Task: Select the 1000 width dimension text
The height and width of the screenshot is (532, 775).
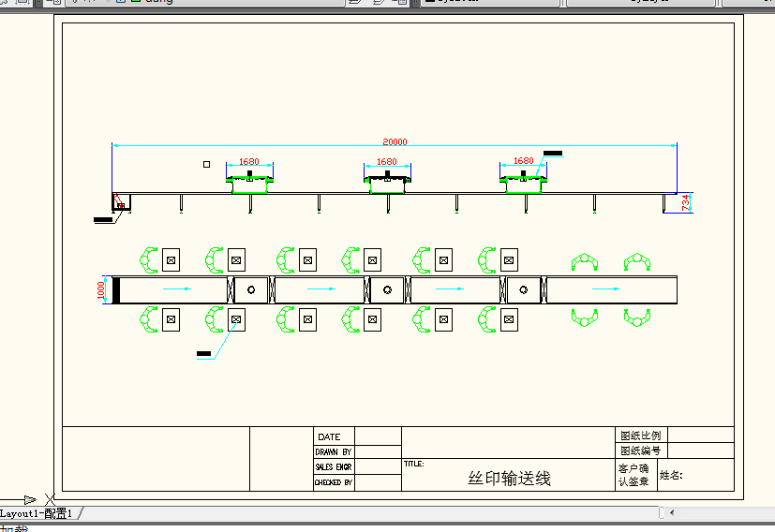Action: coord(101,290)
